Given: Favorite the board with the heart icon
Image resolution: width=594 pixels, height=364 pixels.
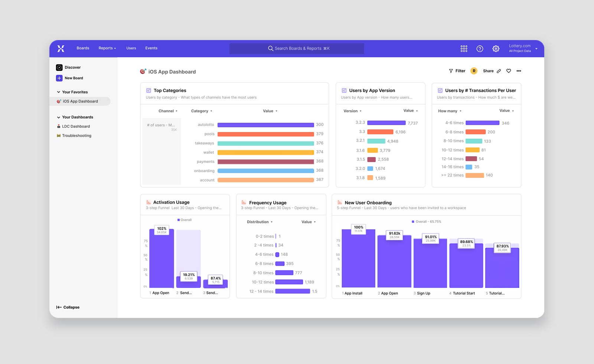Looking at the screenshot, I should coord(509,71).
